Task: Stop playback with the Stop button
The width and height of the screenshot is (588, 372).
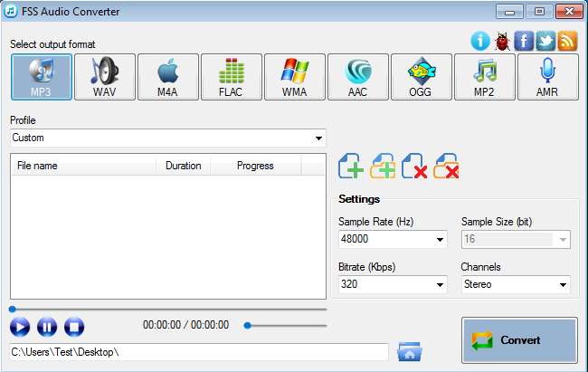Action: click(x=74, y=327)
